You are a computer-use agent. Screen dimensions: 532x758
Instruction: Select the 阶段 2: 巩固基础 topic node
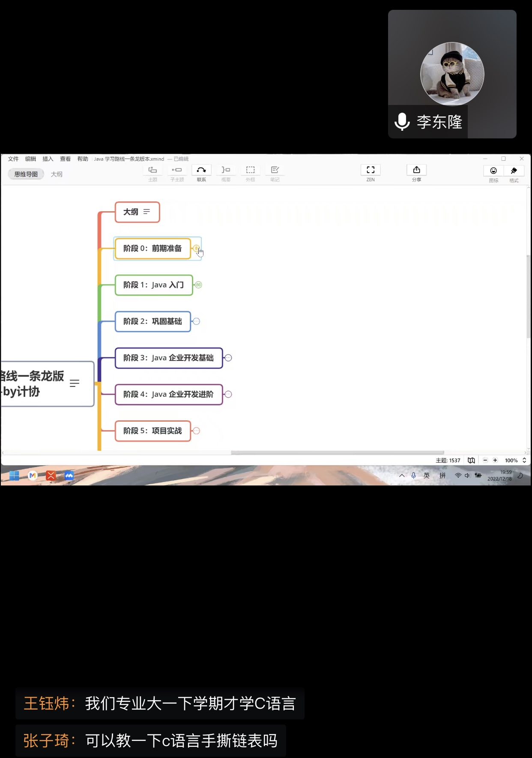tap(152, 321)
